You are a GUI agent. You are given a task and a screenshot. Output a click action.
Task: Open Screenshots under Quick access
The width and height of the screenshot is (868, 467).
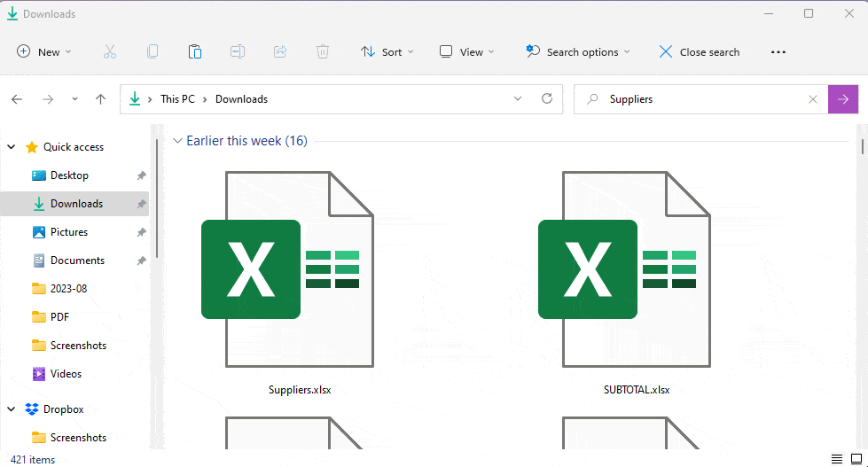tap(78, 346)
